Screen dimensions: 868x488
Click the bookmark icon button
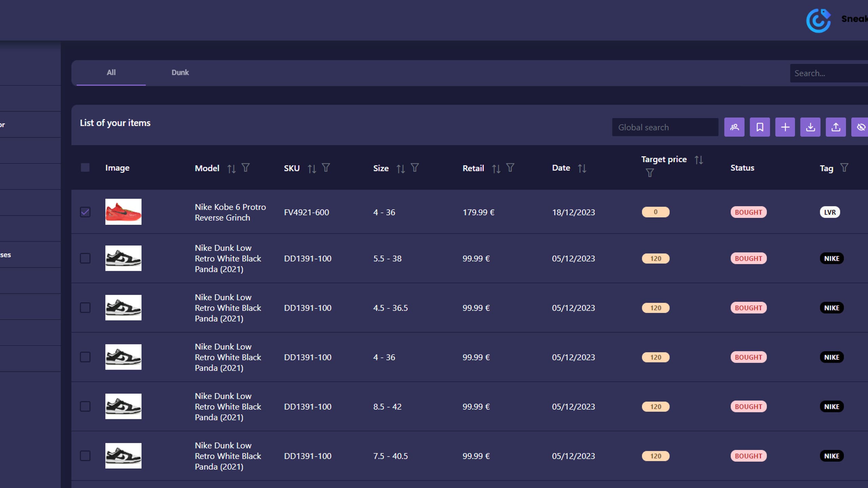click(759, 127)
